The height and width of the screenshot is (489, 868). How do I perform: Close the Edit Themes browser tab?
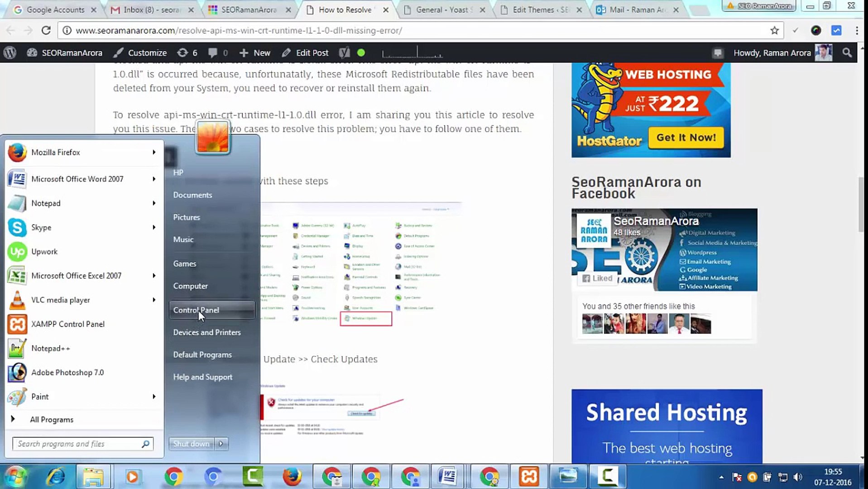579,10
